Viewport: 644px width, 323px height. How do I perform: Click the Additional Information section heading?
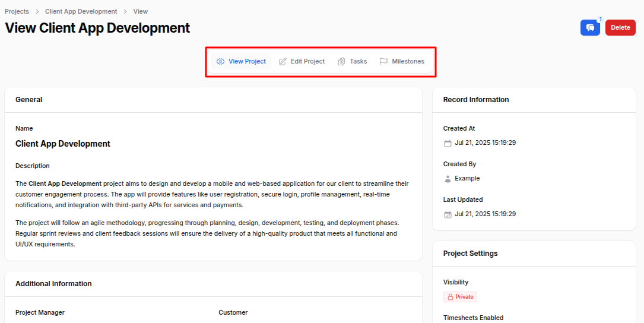point(53,284)
